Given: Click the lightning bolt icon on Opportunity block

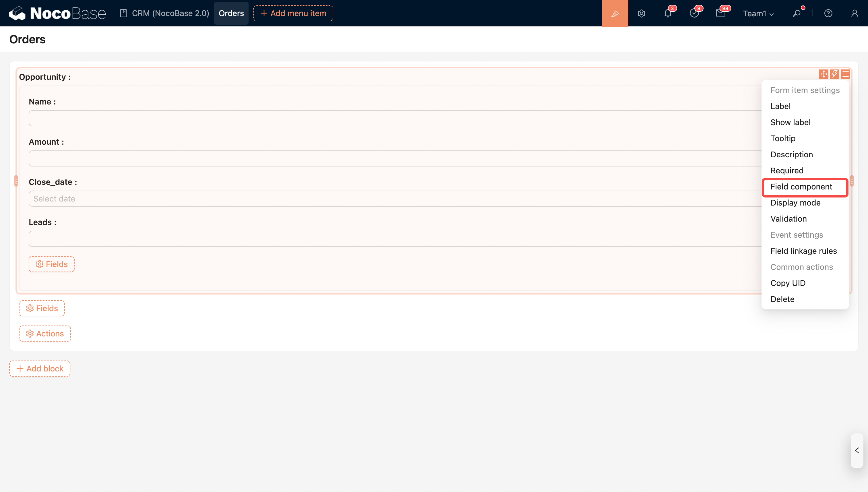Looking at the screenshot, I should point(834,74).
